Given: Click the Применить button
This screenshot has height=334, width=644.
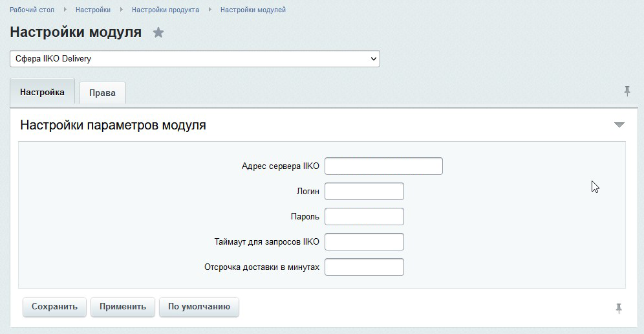Looking at the screenshot, I should click(x=123, y=307).
